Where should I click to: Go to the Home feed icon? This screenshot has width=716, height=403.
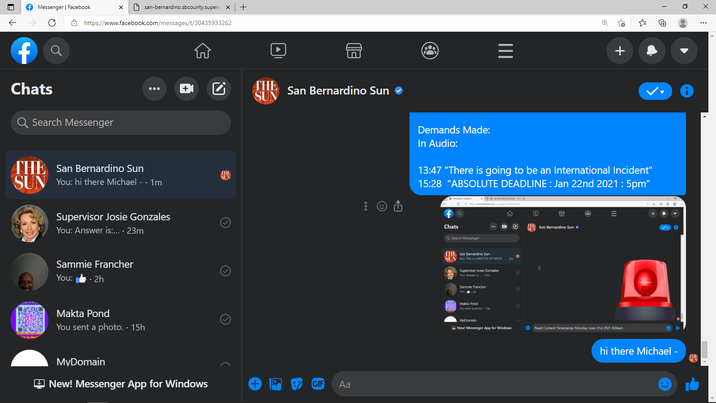pos(202,51)
